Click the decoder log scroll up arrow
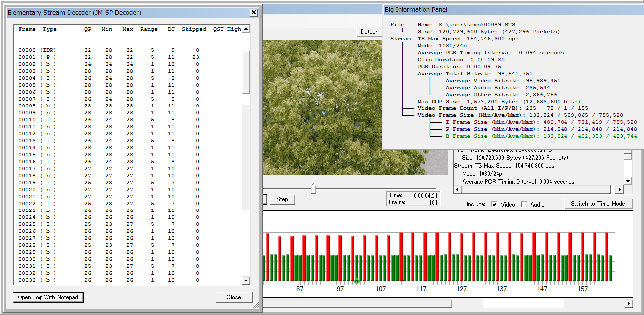Image resolution: width=644 pixels, height=315 pixels. click(x=245, y=29)
